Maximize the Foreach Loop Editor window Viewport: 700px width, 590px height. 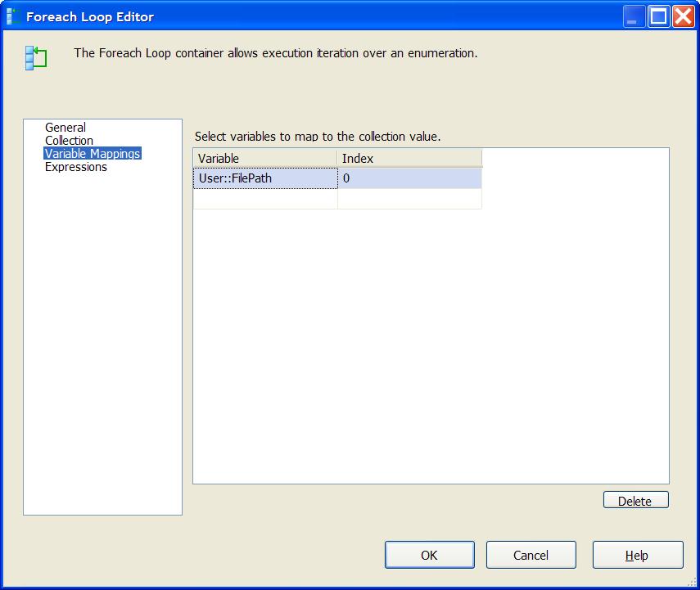pyautogui.click(x=658, y=17)
